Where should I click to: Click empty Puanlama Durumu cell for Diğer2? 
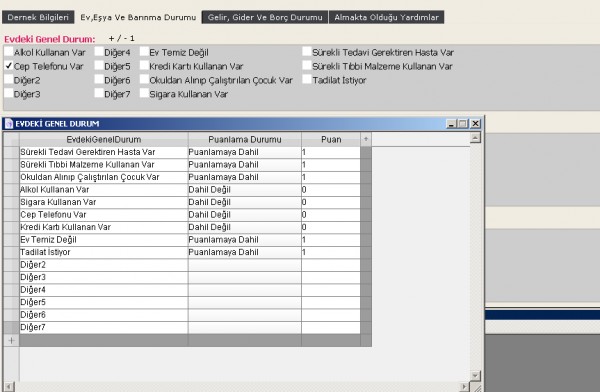click(x=245, y=265)
